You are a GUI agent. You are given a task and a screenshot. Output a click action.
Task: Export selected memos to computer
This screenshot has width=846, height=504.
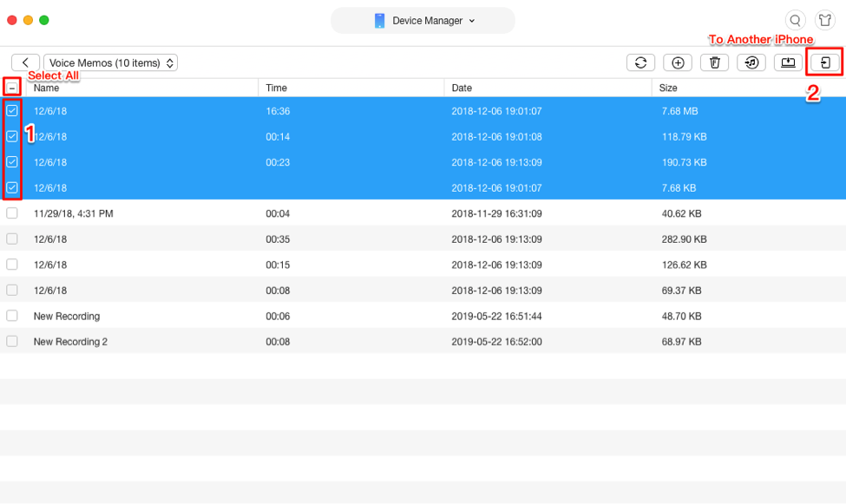(x=788, y=62)
